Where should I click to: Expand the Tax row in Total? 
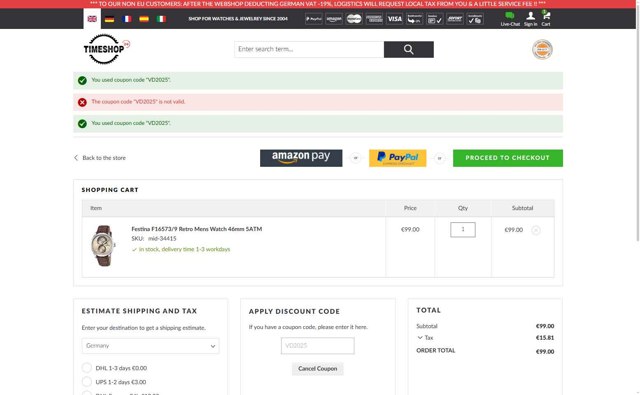[425, 338]
